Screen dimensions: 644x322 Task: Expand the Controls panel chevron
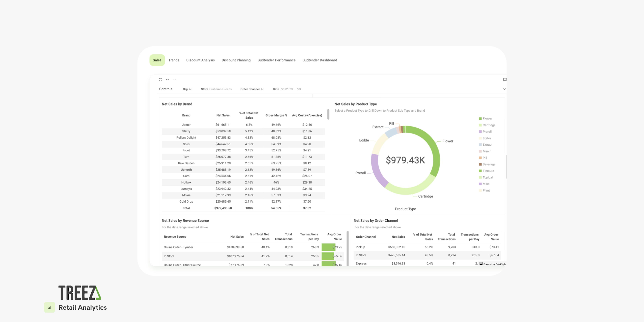tap(504, 89)
